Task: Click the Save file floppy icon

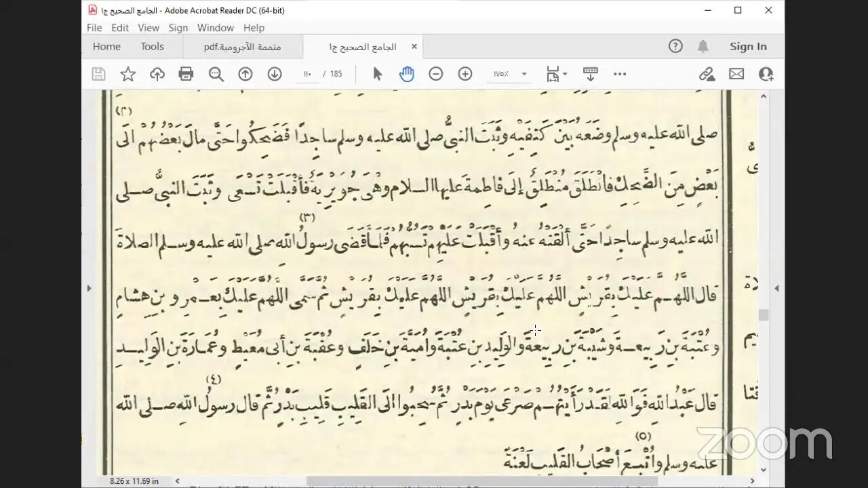Action: pos(98,74)
